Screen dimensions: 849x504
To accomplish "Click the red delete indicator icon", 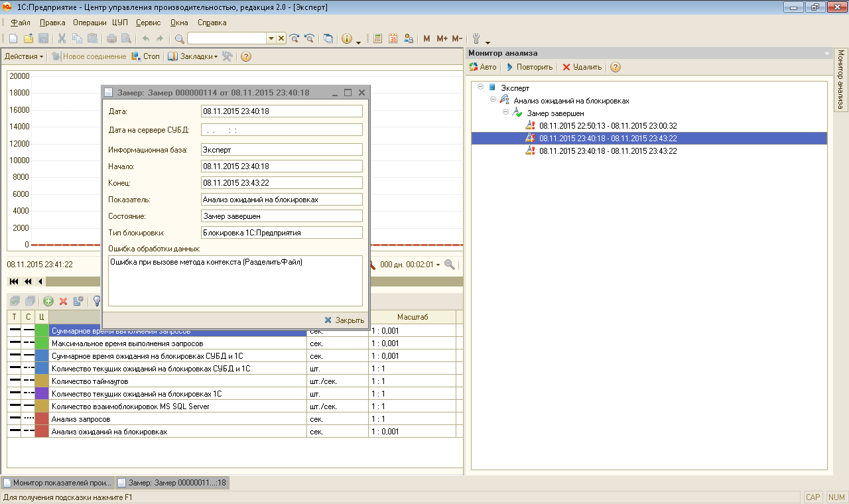I will pos(64,301).
